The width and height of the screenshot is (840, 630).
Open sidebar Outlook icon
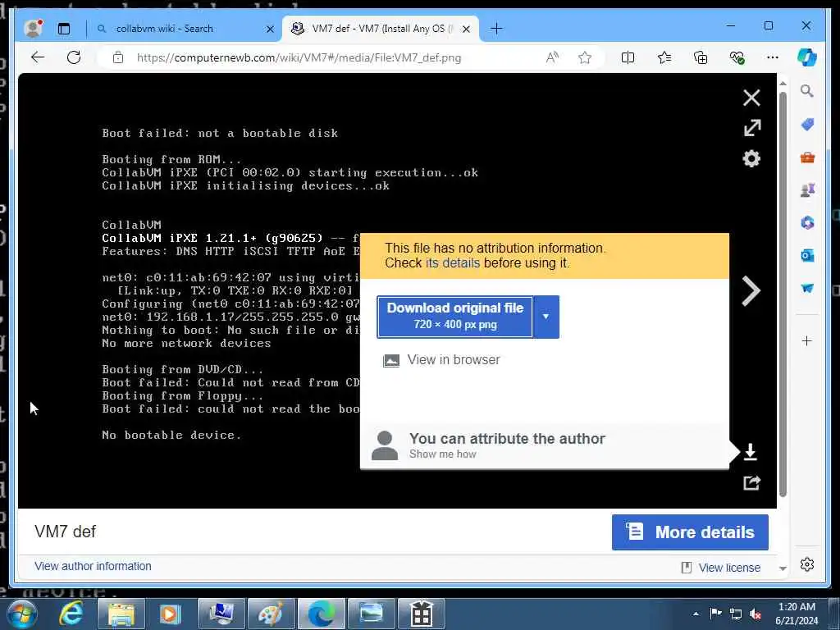tap(807, 256)
